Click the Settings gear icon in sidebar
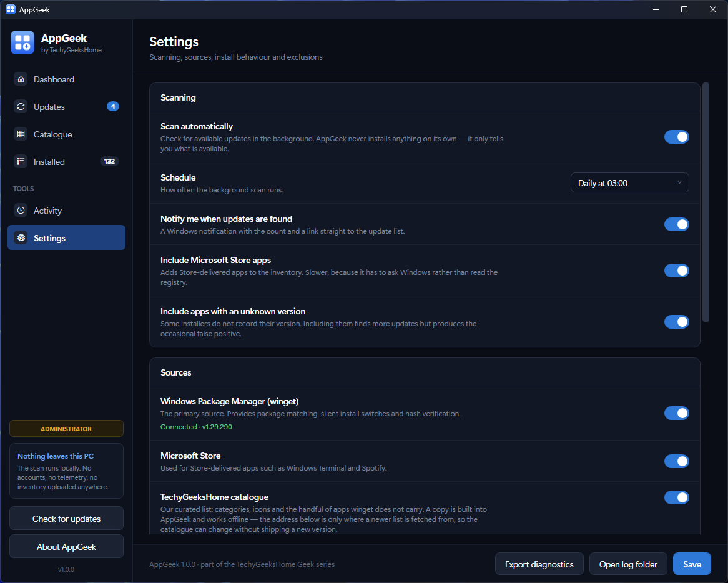 [21, 238]
